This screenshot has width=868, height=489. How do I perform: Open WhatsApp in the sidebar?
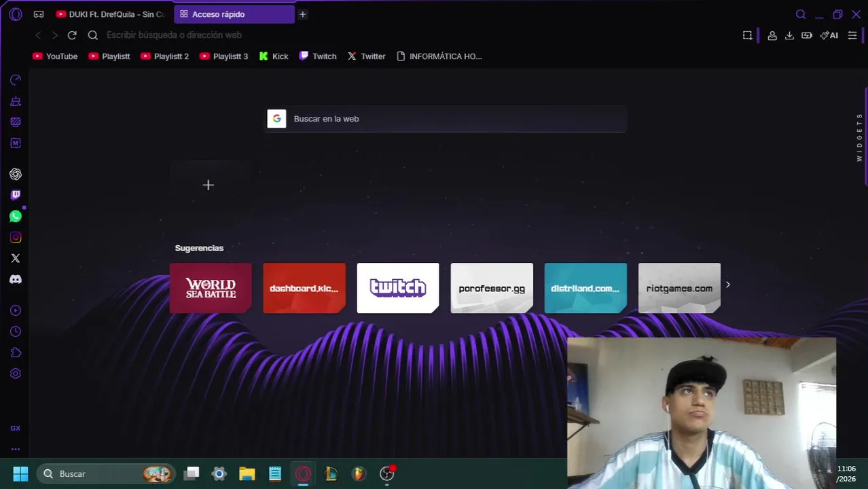tap(16, 217)
